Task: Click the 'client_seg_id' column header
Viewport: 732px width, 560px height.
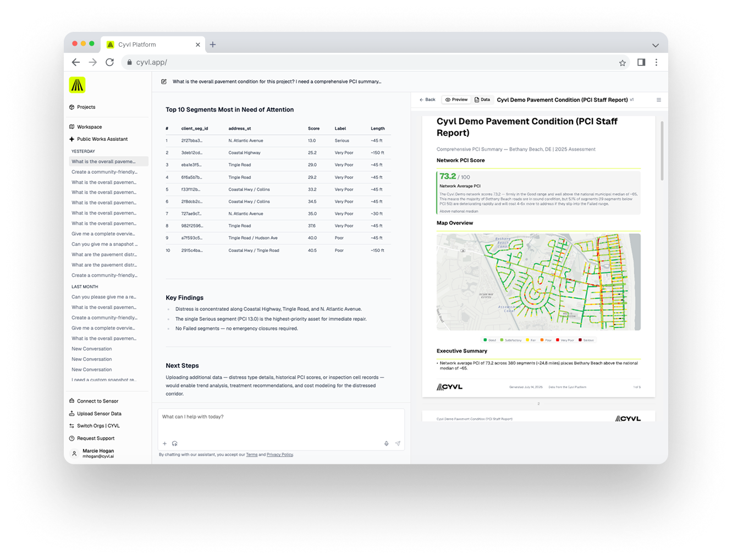Action: point(195,128)
